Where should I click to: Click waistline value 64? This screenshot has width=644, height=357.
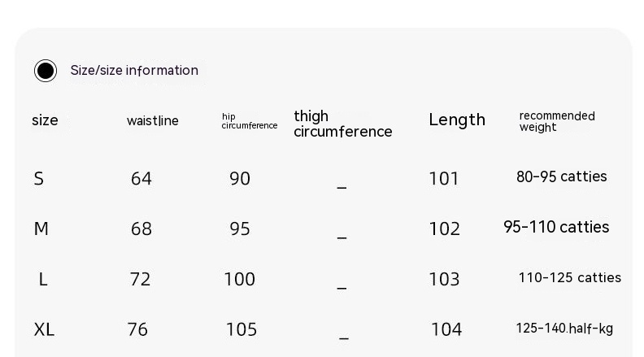point(141,178)
